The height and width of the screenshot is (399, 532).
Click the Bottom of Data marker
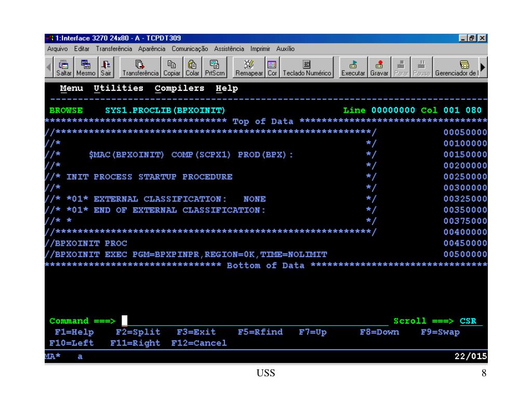(x=265, y=265)
